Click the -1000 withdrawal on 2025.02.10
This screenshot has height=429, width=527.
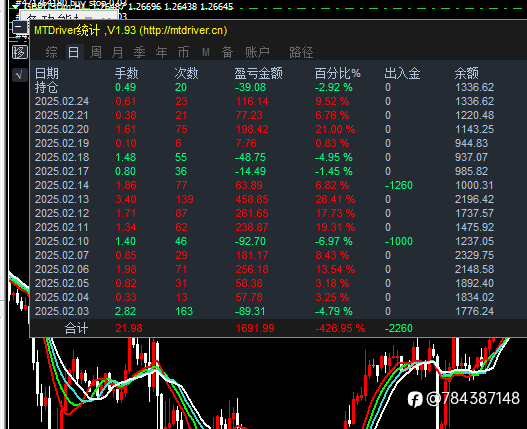(399, 241)
